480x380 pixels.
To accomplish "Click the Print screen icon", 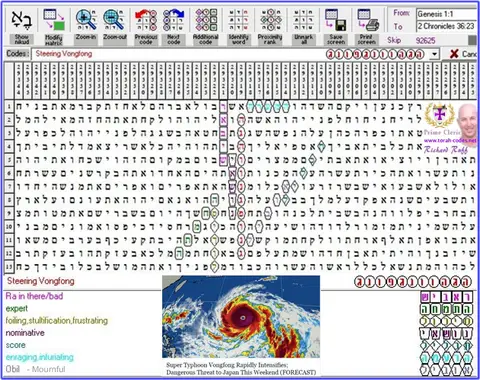I will (368, 20).
